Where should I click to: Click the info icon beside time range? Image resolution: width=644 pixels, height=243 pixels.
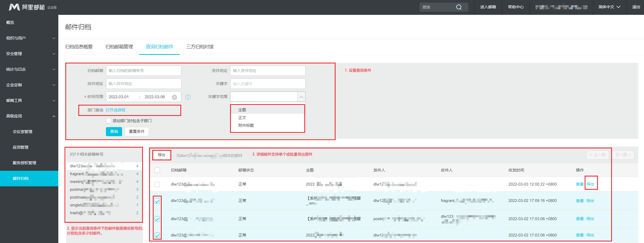[188, 97]
